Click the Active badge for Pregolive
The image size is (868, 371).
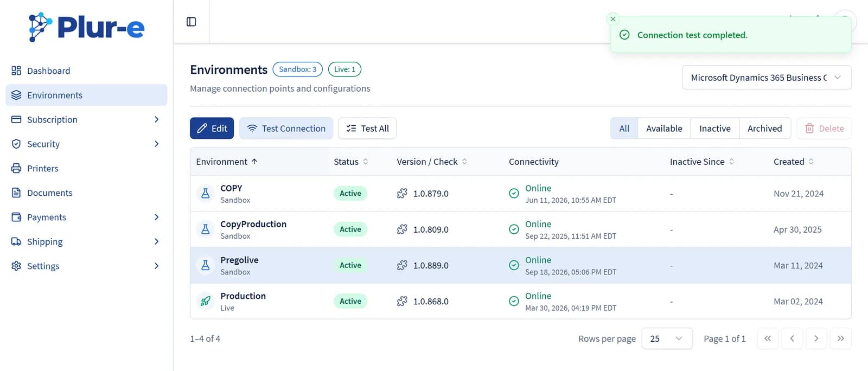[350, 265]
